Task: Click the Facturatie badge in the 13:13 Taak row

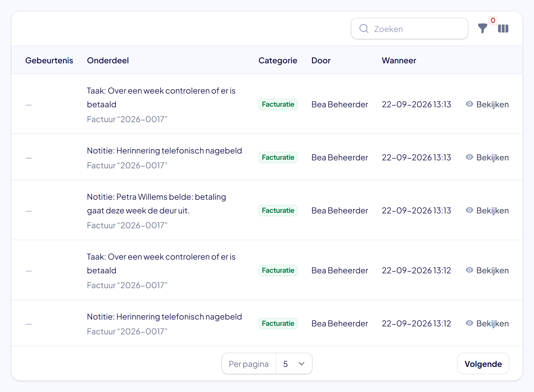Action: [278, 104]
